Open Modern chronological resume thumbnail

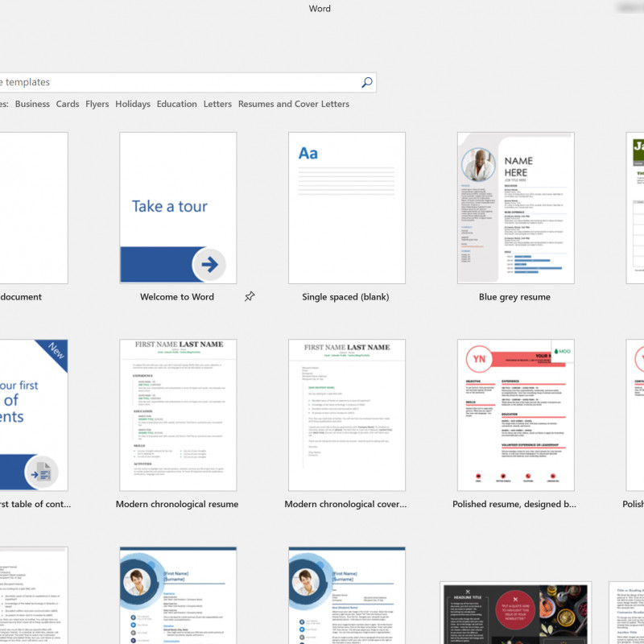[x=178, y=415]
